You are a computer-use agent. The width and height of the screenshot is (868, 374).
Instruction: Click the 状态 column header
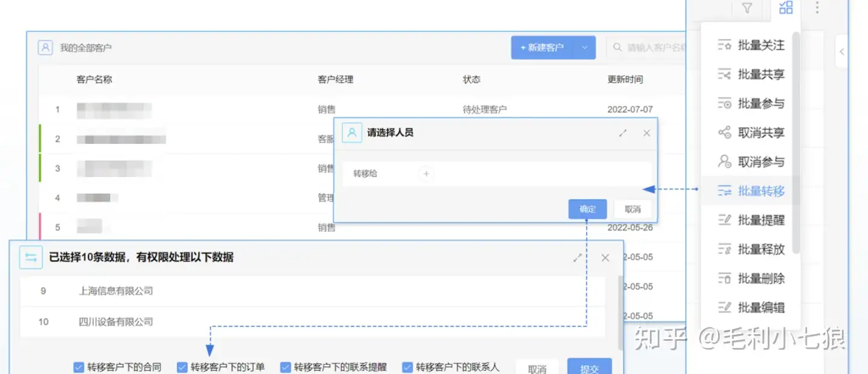(x=471, y=79)
